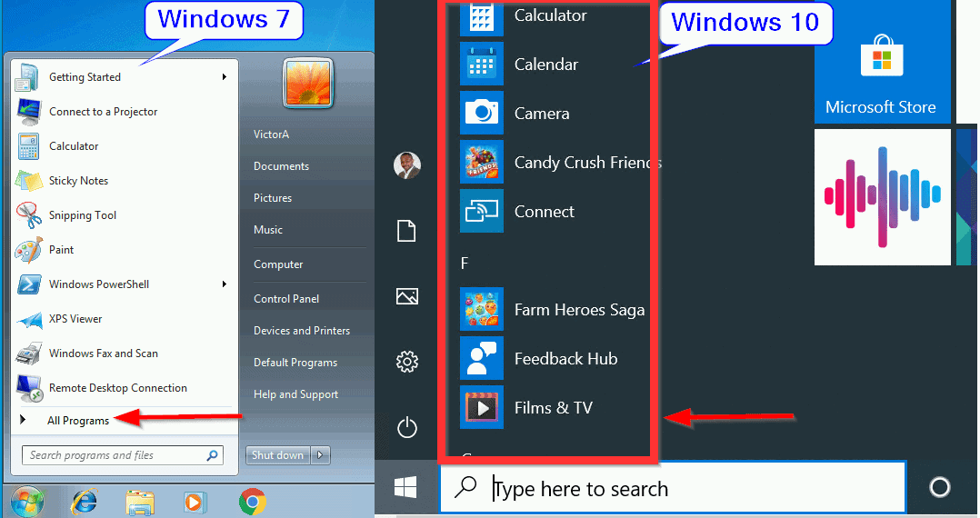Image resolution: width=980 pixels, height=518 pixels.
Task: Click Type here to search box
Action: [x=673, y=487]
